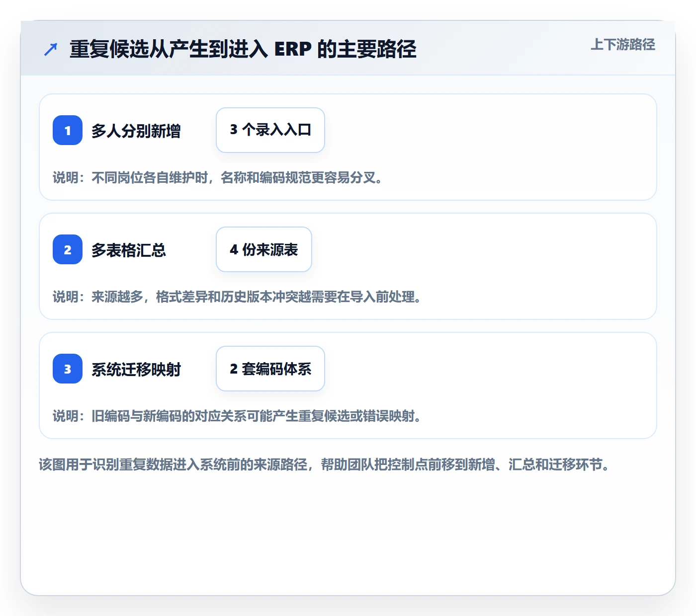The height and width of the screenshot is (616, 696).
Task: Click the note beginning 来源越多
Action: tap(237, 297)
